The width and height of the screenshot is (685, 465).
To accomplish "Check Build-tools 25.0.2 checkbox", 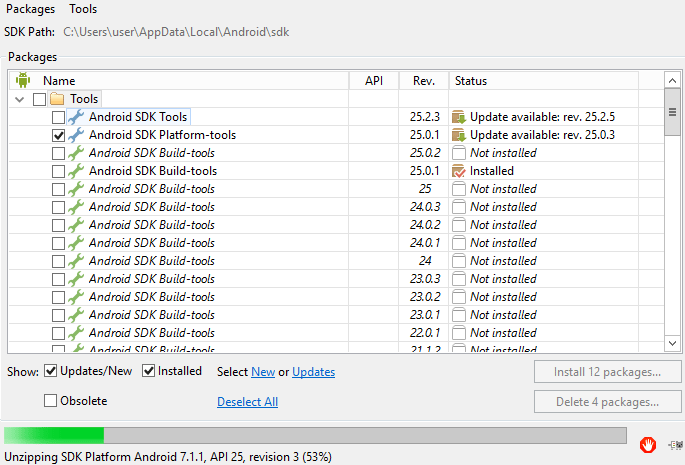I will tap(58, 153).
